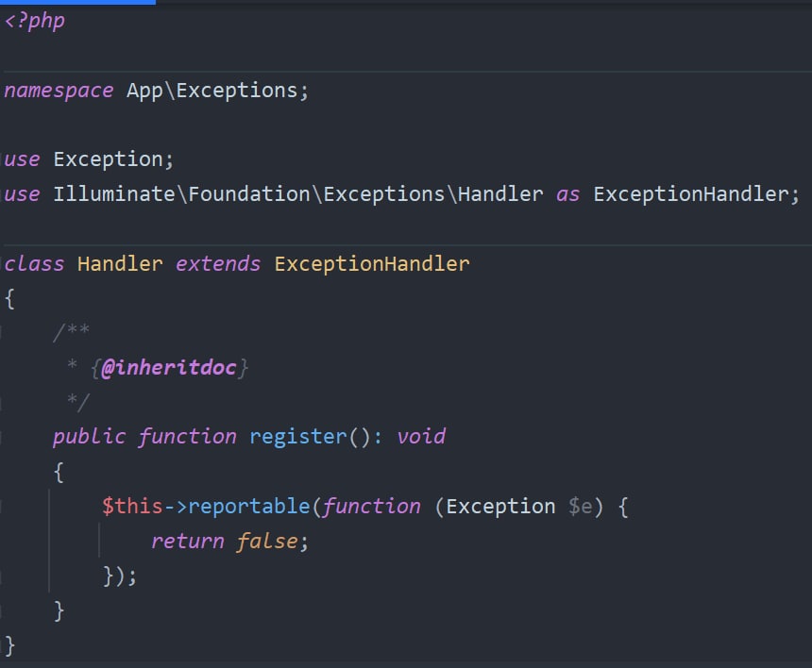The width and height of the screenshot is (812, 668).
Task: Click the 'public' keyword
Action: point(89,437)
